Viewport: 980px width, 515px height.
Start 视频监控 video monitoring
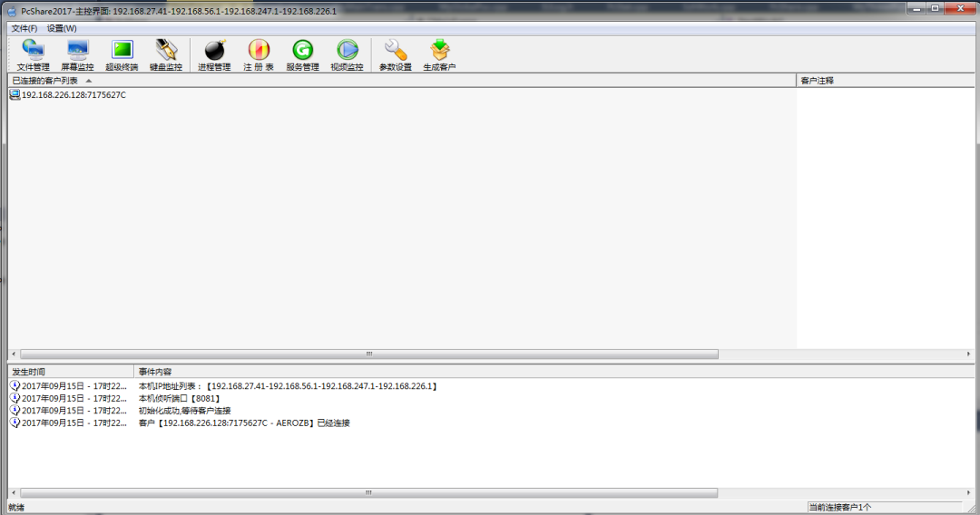tap(347, 54)
